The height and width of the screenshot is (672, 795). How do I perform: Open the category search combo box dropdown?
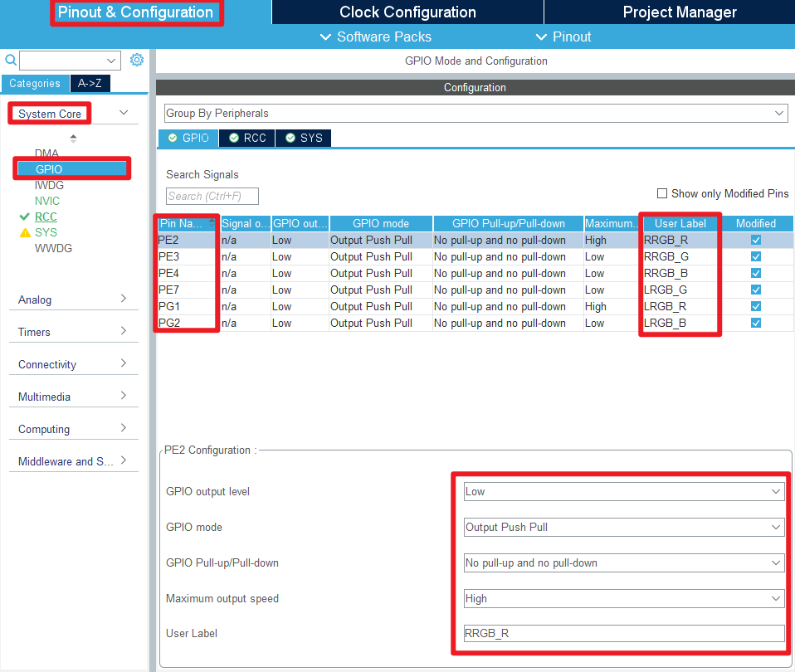[x=111, y=61]
